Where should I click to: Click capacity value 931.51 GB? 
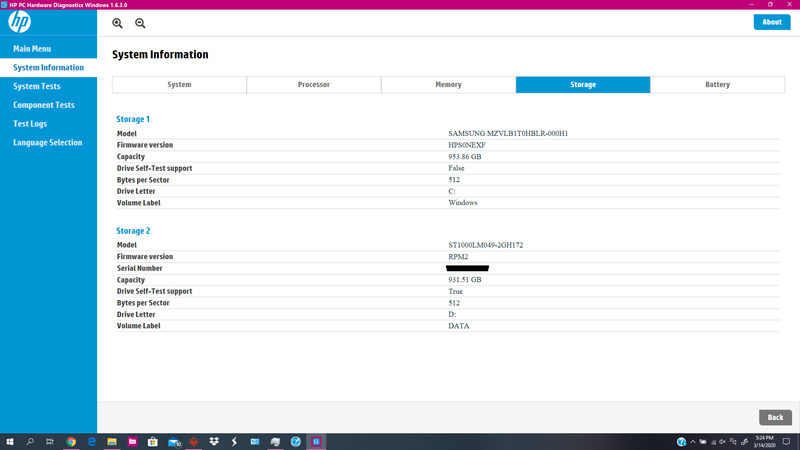coord(465,280)
